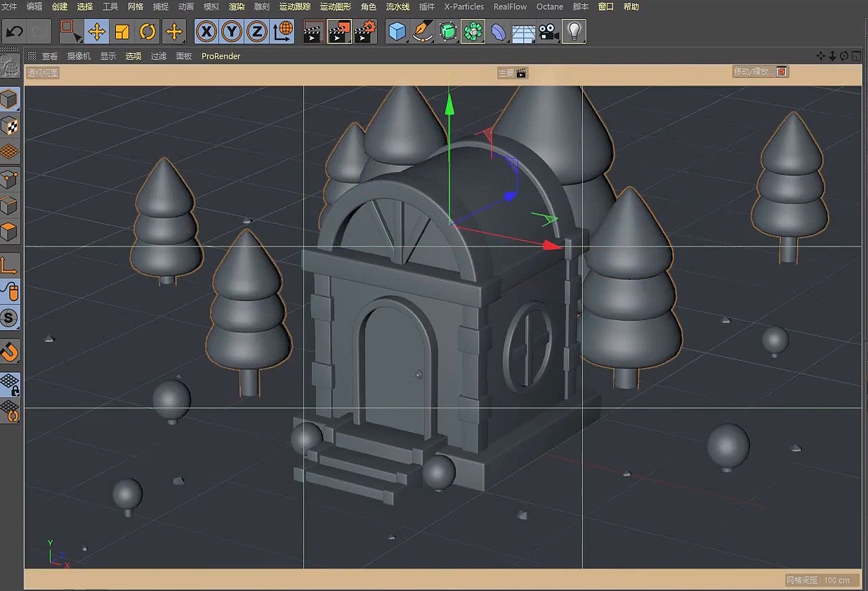Click the viewport zoom (dolly) icon
The width and height of the screenshot is (868, 591).
(832, 56)
